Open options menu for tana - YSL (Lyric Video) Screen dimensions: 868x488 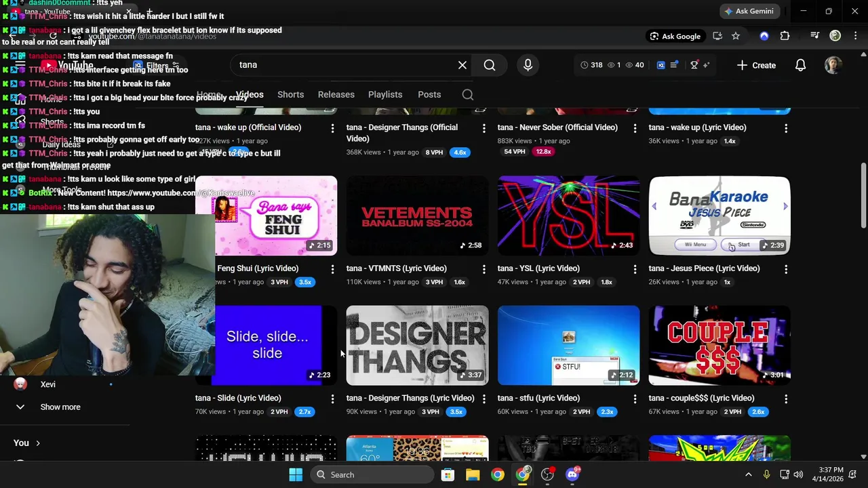click(635, 269)
